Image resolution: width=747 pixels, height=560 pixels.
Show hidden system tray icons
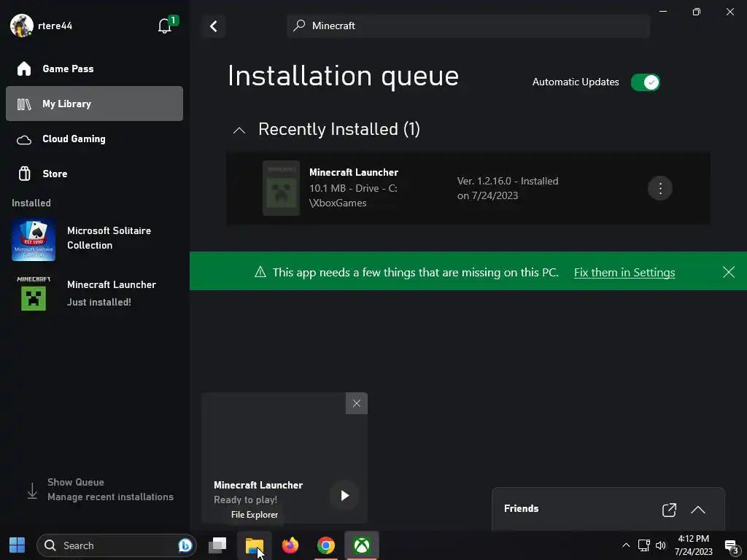click(626, 545)
